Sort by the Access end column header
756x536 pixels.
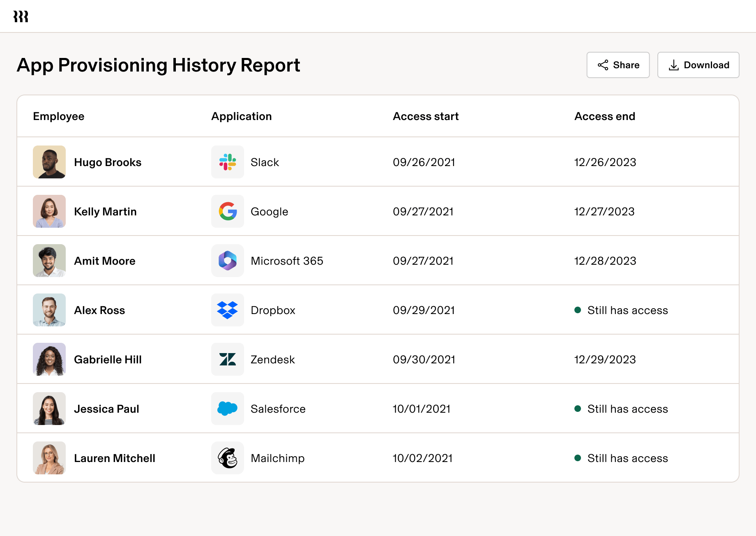tap(604, 116)
